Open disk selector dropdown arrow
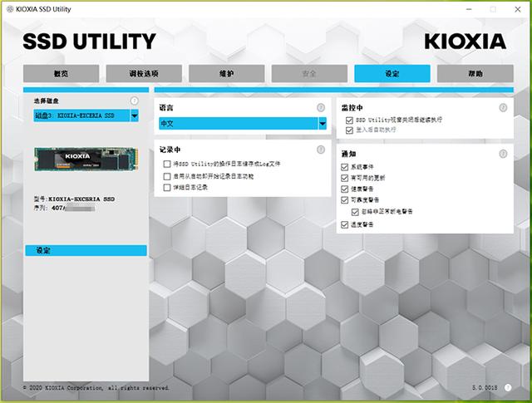Screen dimensions: 532x403 point(135,115)
